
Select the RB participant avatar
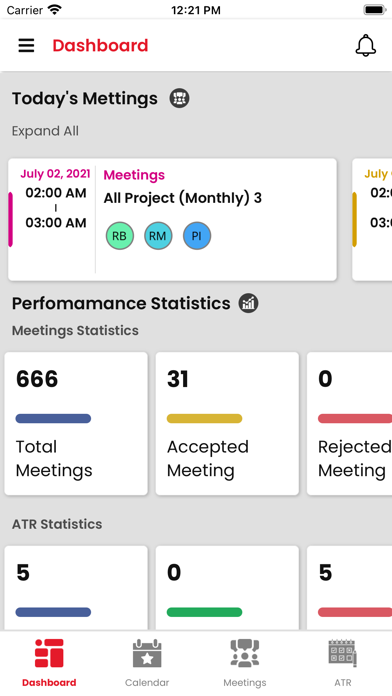point(119,236)
